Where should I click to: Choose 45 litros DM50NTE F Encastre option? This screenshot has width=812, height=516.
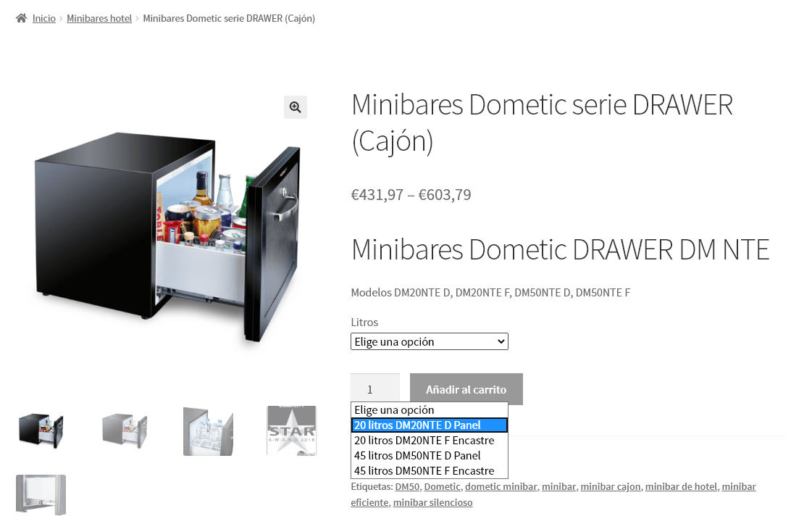430,471
